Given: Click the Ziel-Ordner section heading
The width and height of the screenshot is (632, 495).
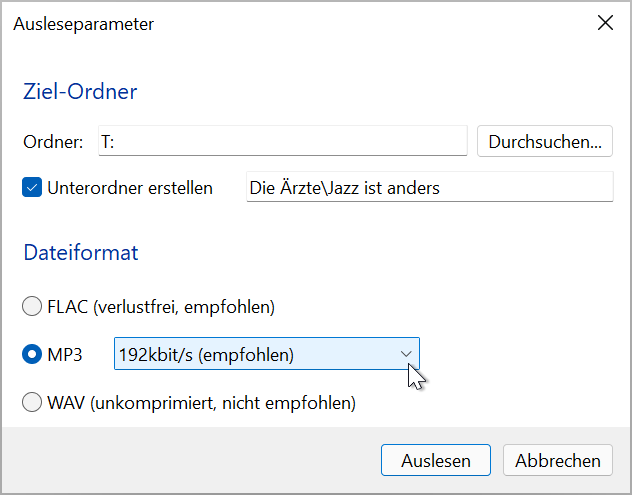Looking at the screenshot, I should (x=80, y=92).
